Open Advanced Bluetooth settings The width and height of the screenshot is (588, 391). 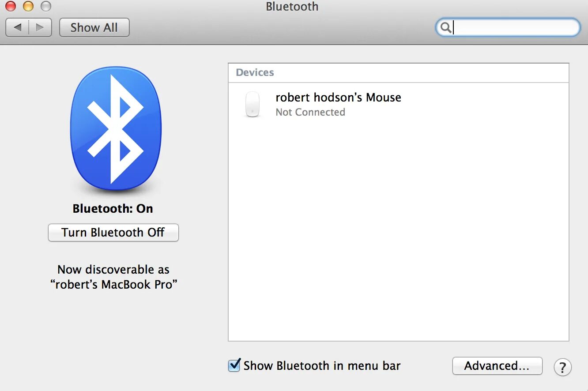(497, 366)
